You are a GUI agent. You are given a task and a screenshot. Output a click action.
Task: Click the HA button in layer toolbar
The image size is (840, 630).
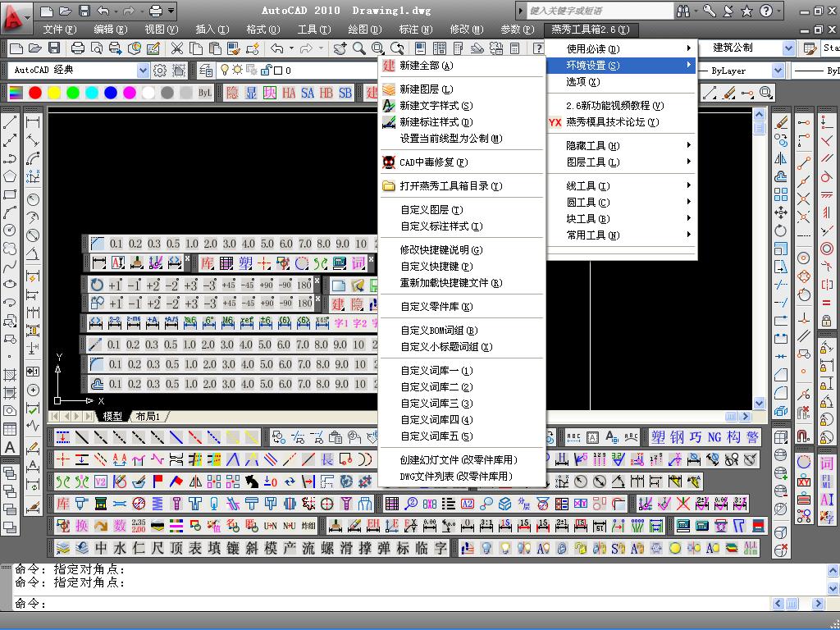point(289,93)
